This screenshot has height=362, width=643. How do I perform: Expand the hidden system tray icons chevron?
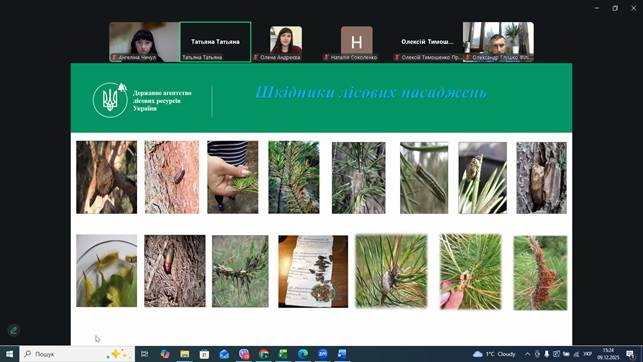pos(527,354)
